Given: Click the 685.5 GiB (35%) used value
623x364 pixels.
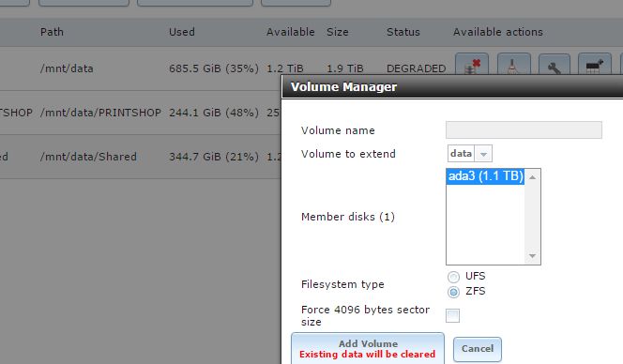Looking at the screenshot, I should [214, 68].
